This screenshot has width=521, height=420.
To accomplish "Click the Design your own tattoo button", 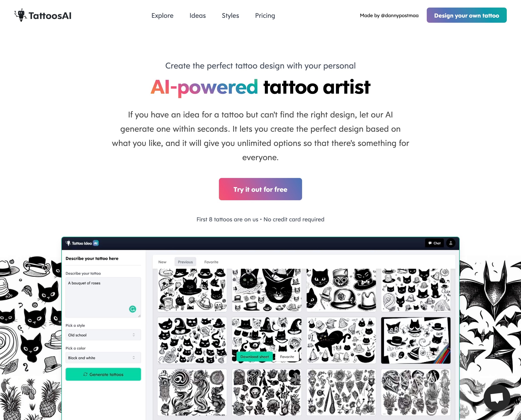I will [x=466, y=15].
